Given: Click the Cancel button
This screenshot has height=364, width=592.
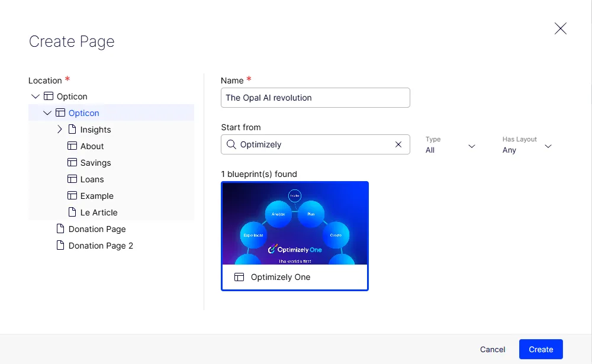Looking at the screenshot, I should [493, 349].
